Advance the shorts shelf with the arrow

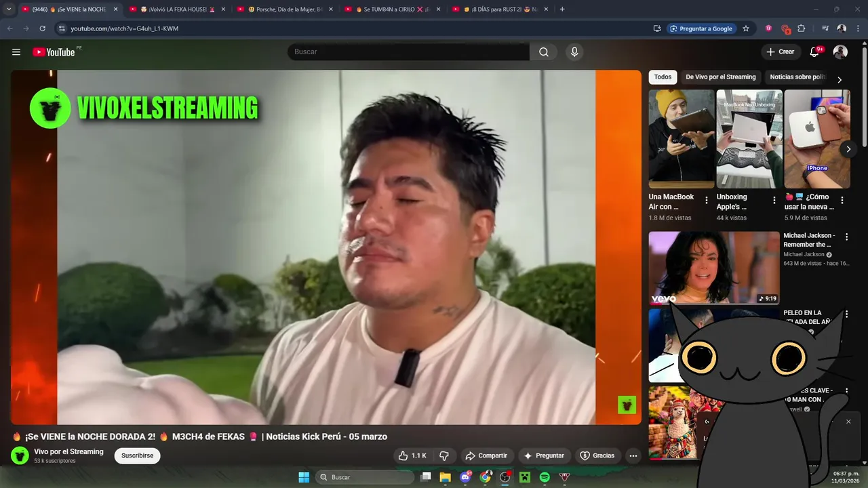[x=848, y=149]
